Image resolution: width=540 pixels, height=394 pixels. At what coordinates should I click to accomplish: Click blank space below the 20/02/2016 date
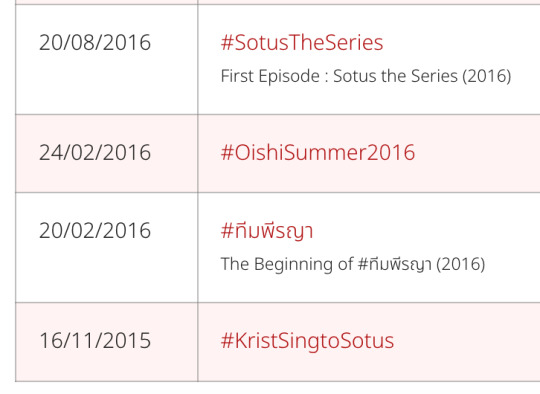click(107, 274)
